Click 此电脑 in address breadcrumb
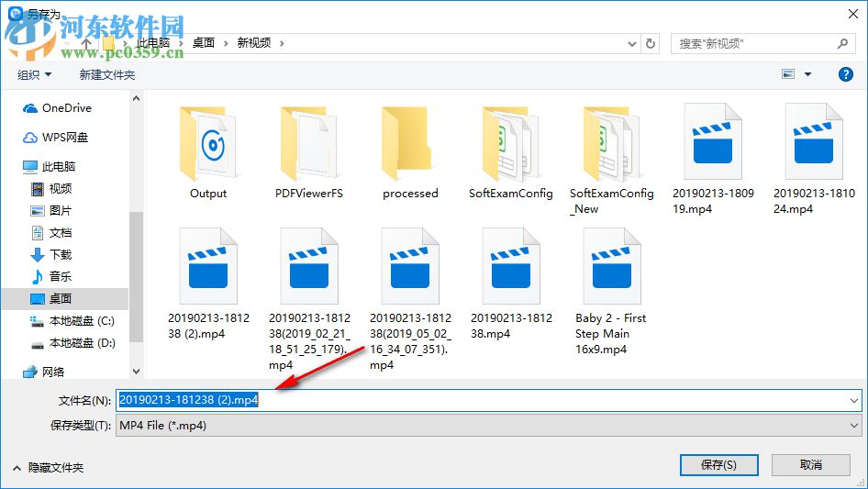This screenshot has height=489, width=868. [x=153, y=43]
